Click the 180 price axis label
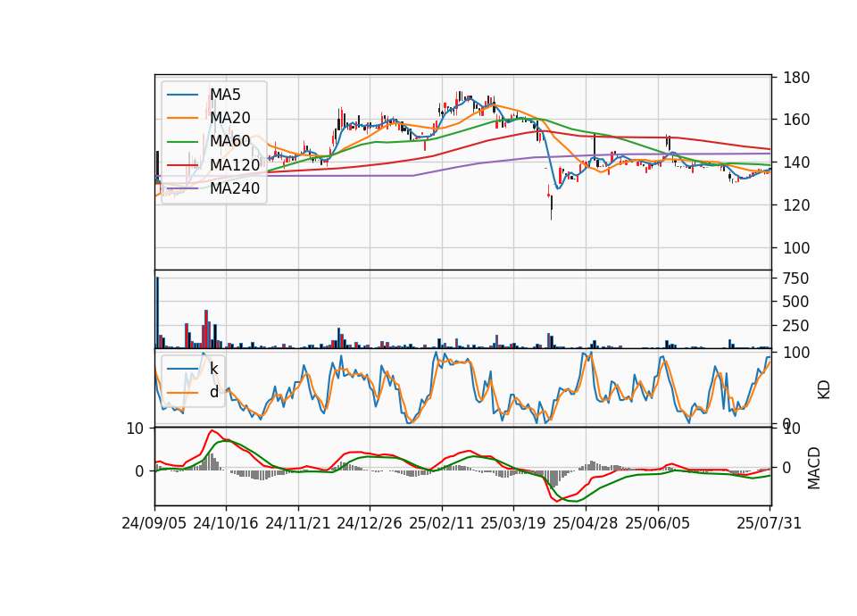 tap(795, 78)
